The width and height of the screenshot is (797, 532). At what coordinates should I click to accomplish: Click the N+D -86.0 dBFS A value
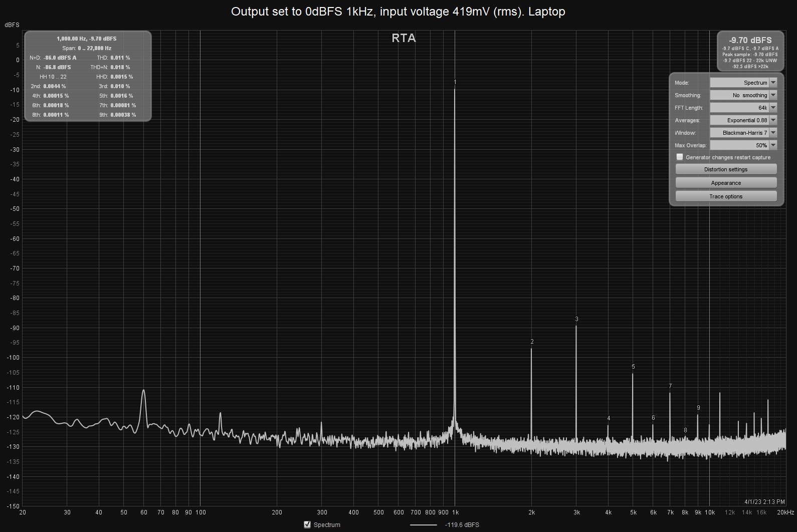(x=60, y=58)
